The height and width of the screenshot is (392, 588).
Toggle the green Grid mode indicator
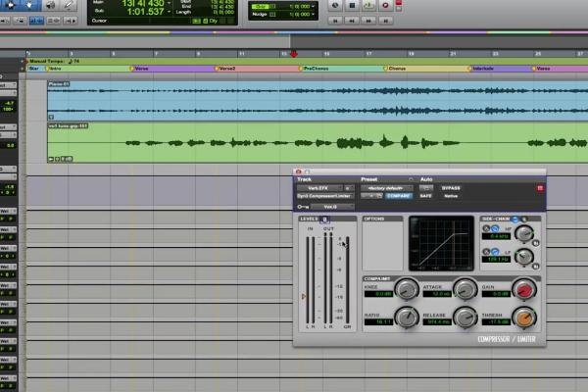pyautogui.click(x=260, y=7)
